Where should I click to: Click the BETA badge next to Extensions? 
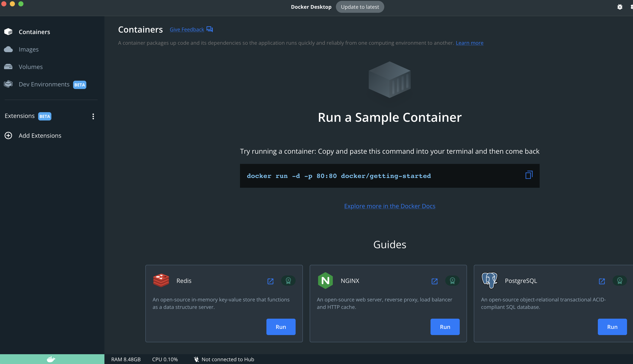click(45, 116)
